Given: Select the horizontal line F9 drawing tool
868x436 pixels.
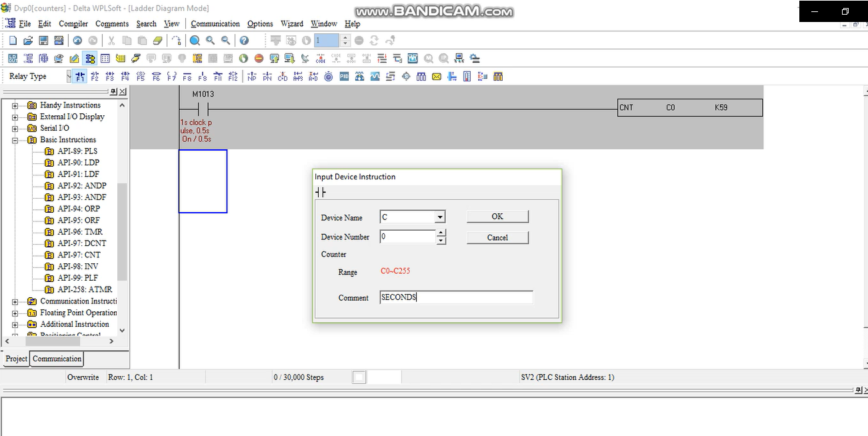Looking at the screenshot, I should click(202, 76).
